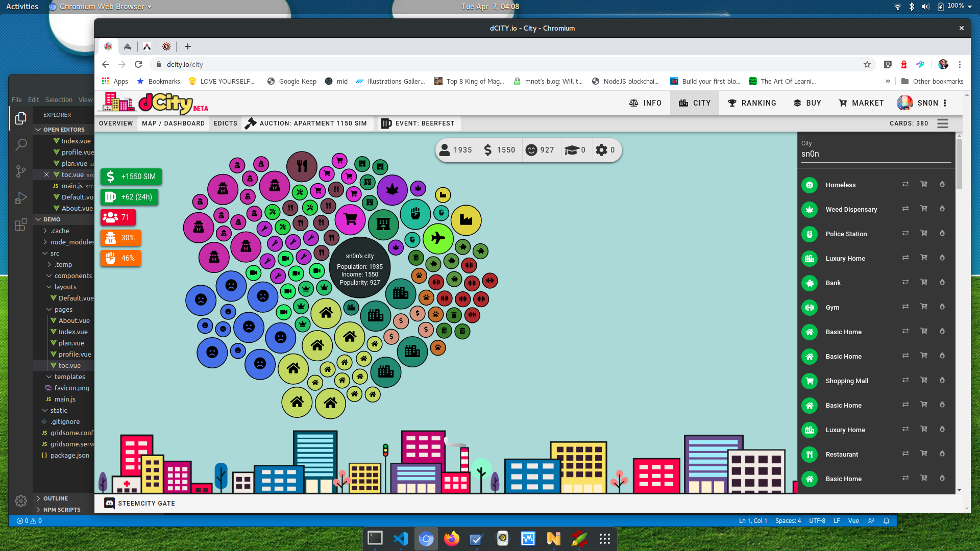Click the transfer arrows icon for Homeless
This screenshot has width=980, height=551.
coord(905,184)
